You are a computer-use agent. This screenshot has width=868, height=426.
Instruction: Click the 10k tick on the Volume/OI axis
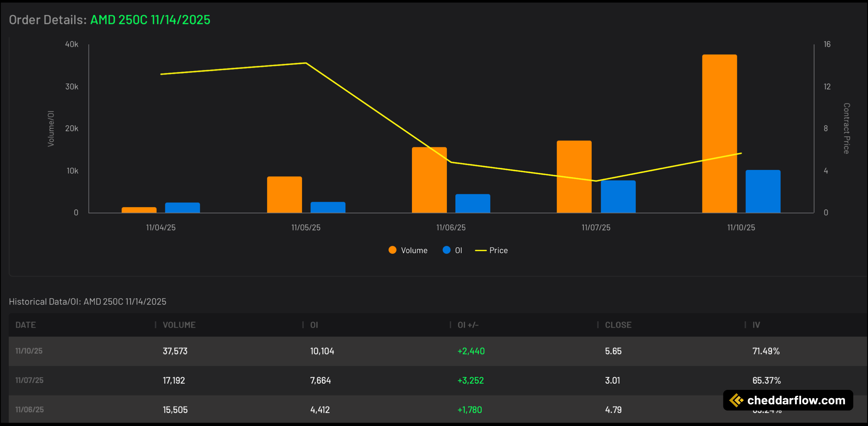pyautogui.click(x=72, y=171)
